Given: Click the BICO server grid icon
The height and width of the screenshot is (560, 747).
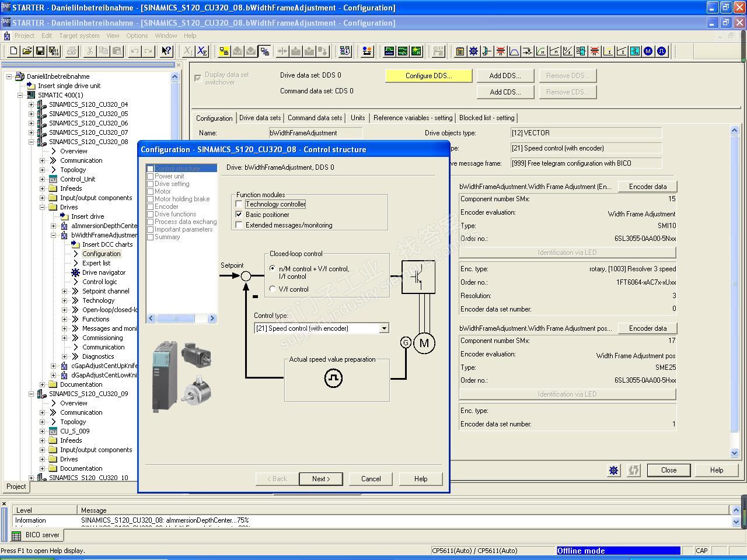Looking at the screenshot, I should coord(16,535).
